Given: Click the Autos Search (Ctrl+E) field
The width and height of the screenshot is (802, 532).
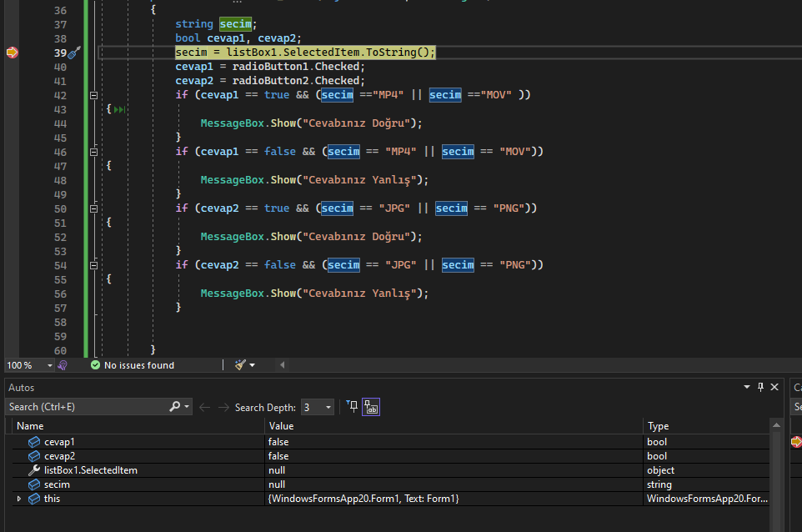Looking at the screenshot, I should click(x=86, y=407).
